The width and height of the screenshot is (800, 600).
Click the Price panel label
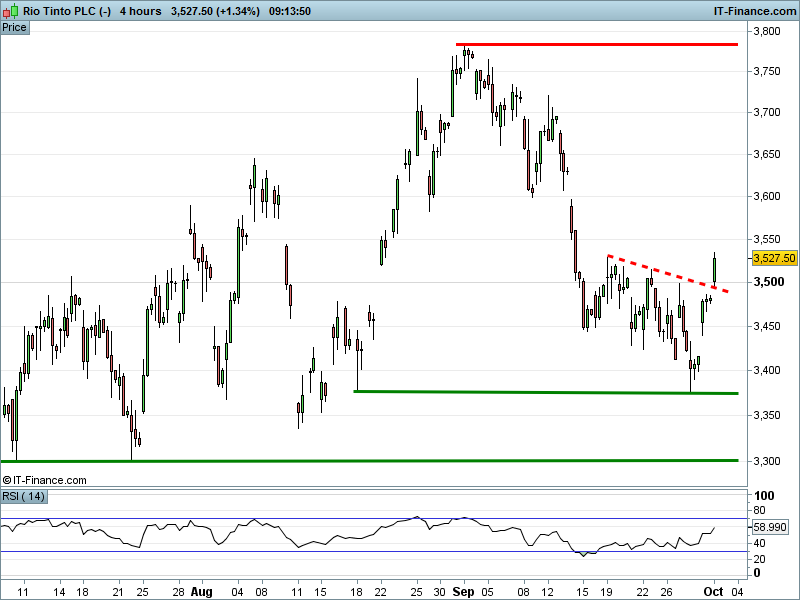click(x=14, y=28)
